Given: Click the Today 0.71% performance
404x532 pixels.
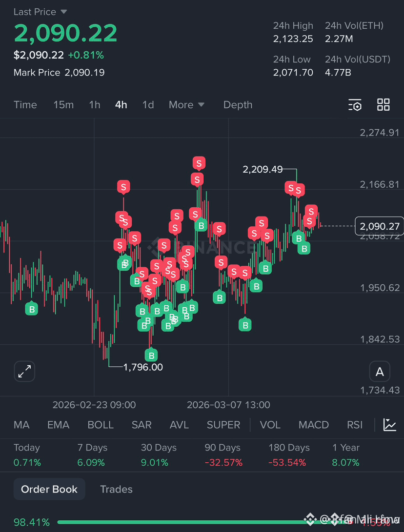Looking at the screenshot, I should point(27,455).
